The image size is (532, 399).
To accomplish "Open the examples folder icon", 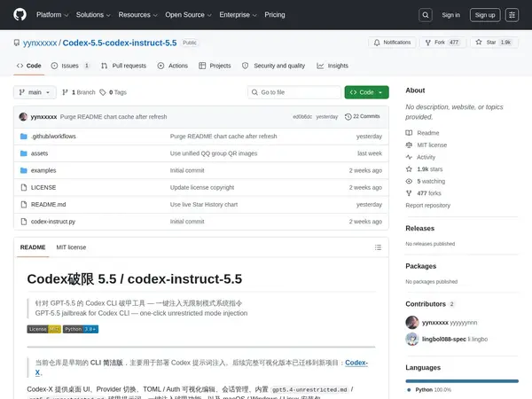I will (x=23, y=170).
